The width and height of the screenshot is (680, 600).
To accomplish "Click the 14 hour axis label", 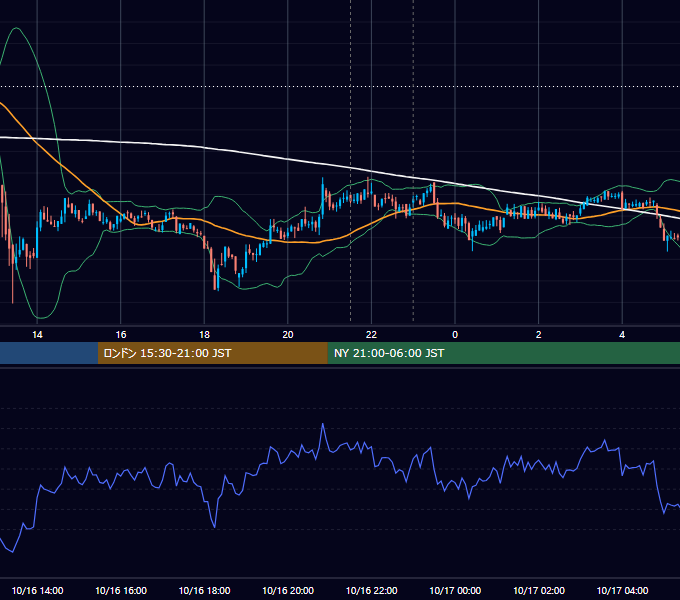I will 37,335.
